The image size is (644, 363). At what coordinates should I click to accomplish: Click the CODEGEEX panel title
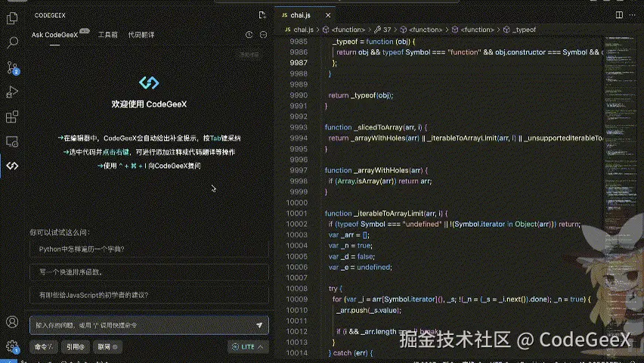click(x=50, y=15)
